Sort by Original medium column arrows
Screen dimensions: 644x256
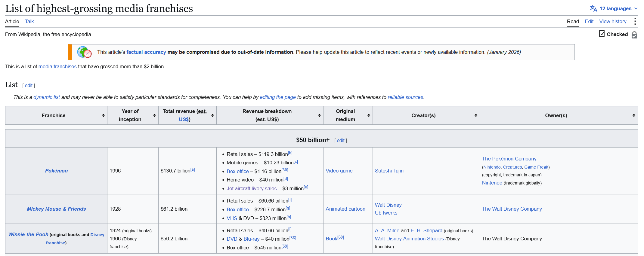coord(369,115)
